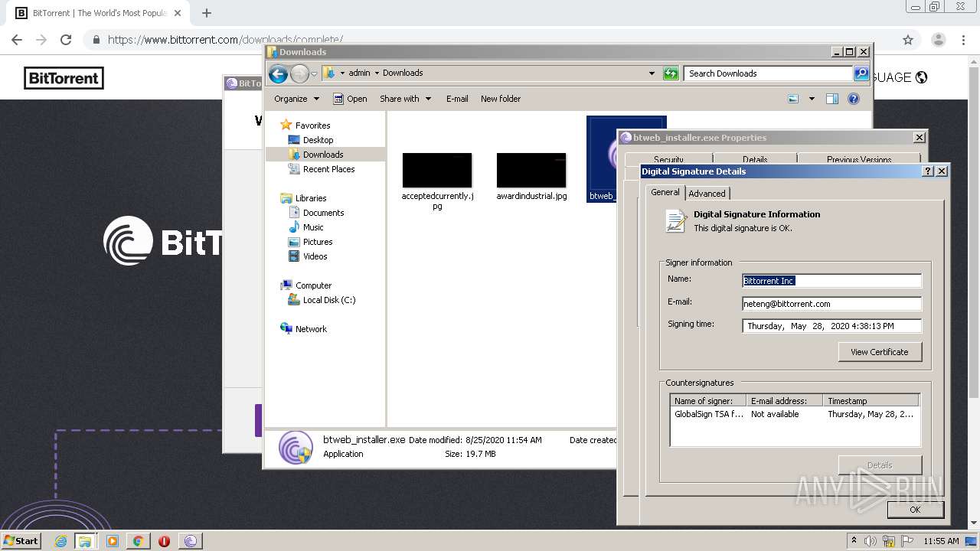Click the Signing time field
Viewport: 980px width, 551px height.
click(x=831, y=326)
